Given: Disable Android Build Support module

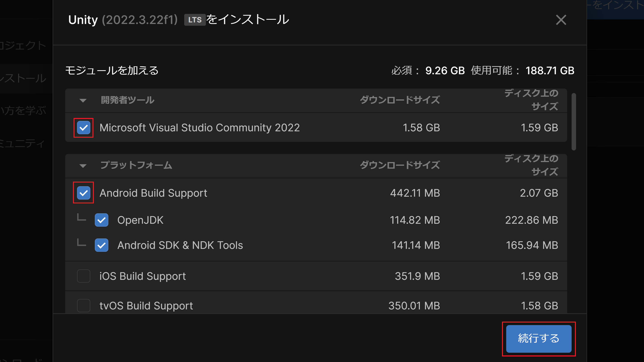Looking at the screenshot, I should (x=83, y=193).
